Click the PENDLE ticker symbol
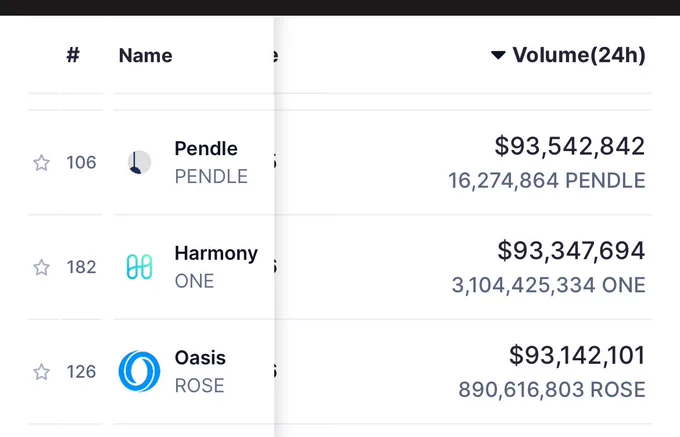The height and width of the screenshot is (437, 680). pyautogui.click(x=211, y=176)
